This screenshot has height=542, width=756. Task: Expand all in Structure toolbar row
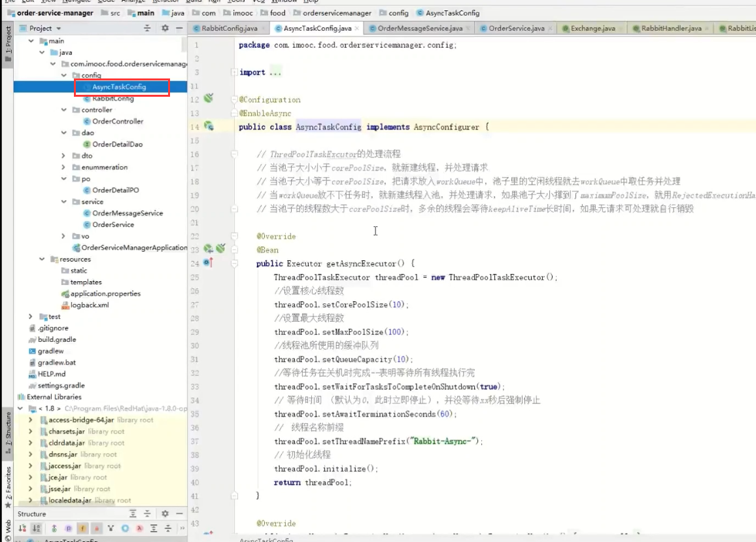[154, 528]
